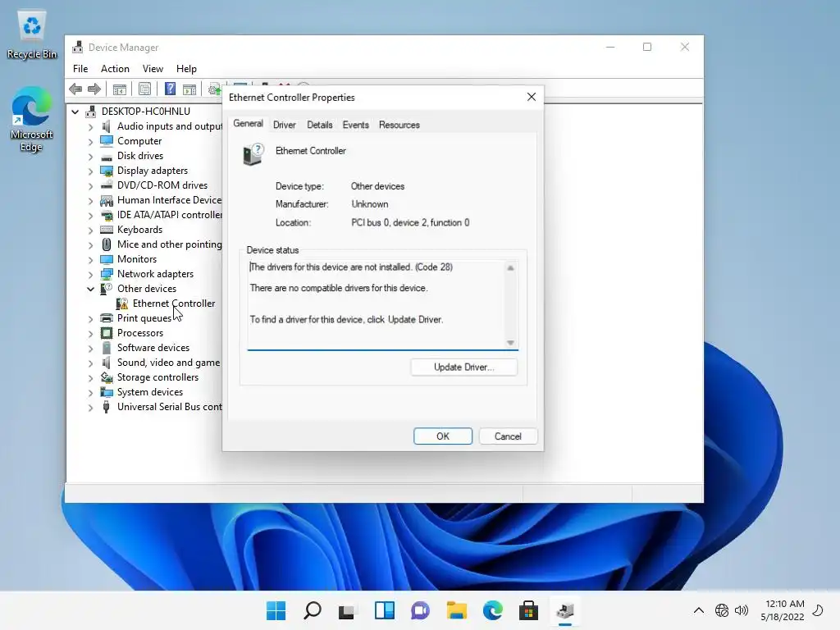Collapse the Other devices category
Screen dimensions: 840x630
90,289
